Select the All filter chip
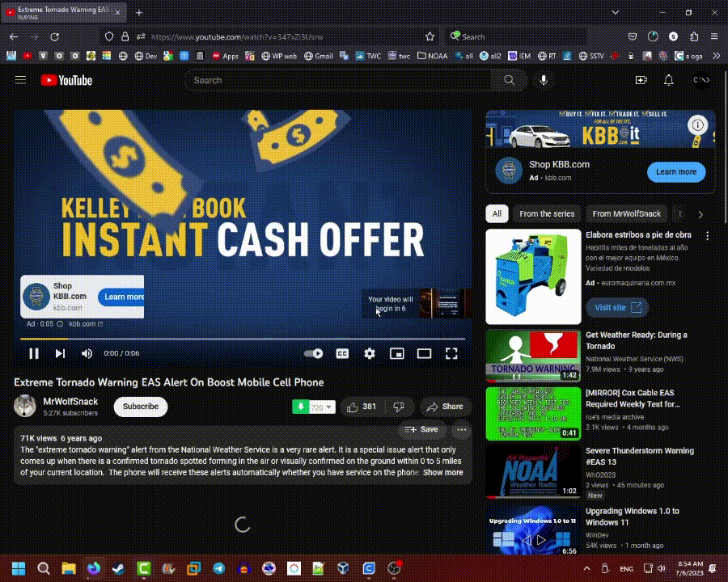The image size is (728, 582). click(x=497, y=214)
